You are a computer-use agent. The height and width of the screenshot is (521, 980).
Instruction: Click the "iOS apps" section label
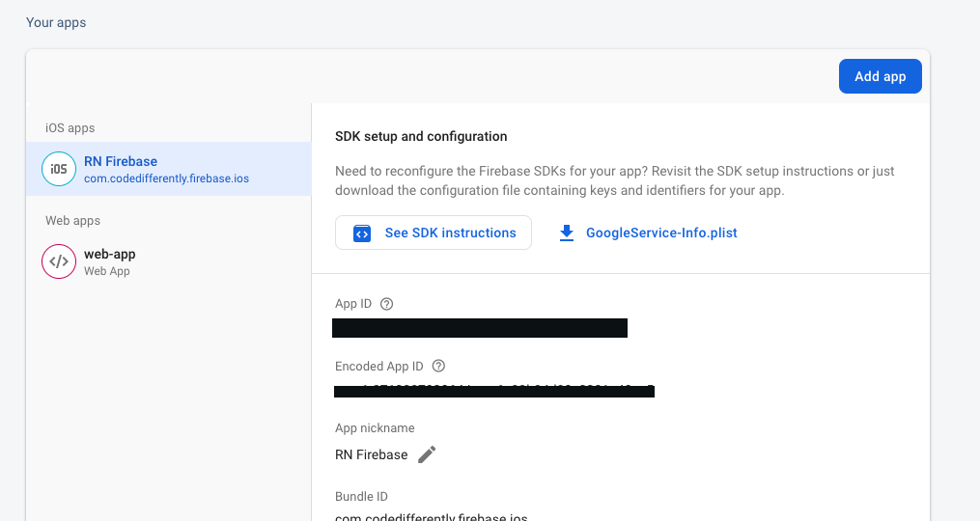70,128
